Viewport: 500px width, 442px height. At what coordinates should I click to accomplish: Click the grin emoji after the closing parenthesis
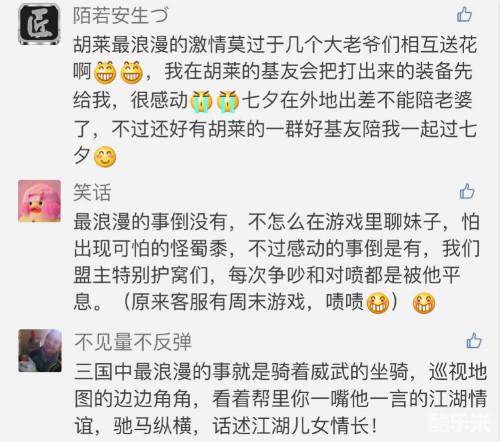(424, 303)
